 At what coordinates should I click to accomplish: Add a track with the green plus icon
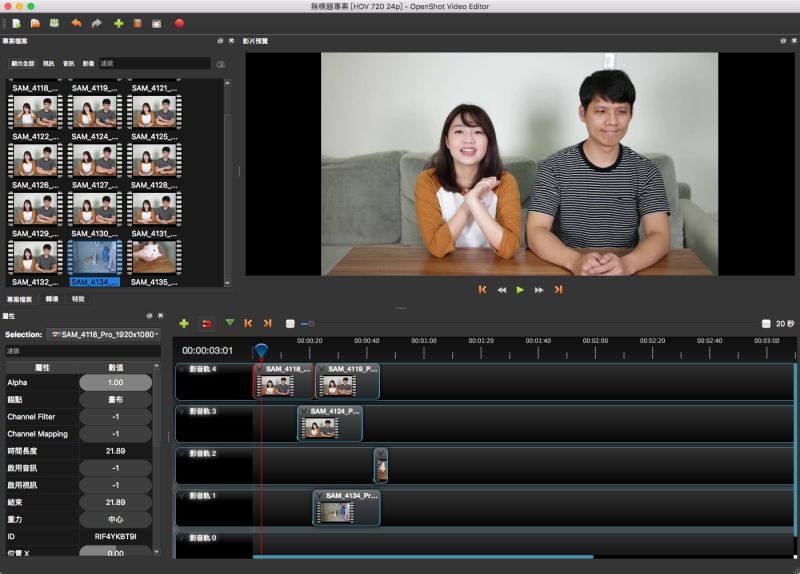(x=184, y=323)
